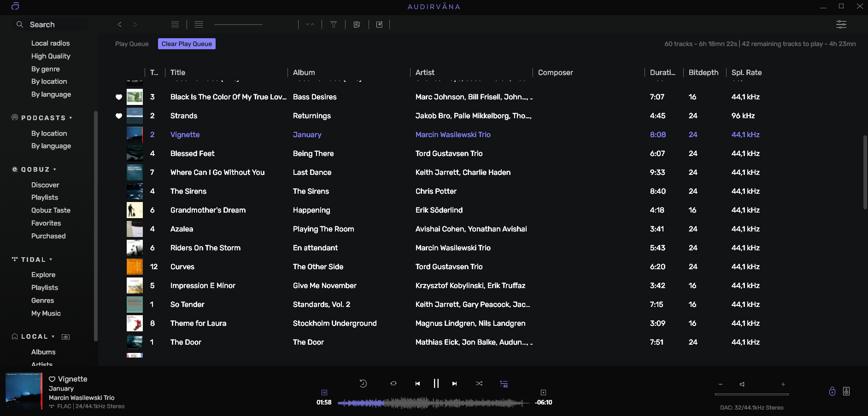The height and width of the screenshot is (416, 868).
Task: Open audio settings sliders icon
Action: (x=841, y=24)
